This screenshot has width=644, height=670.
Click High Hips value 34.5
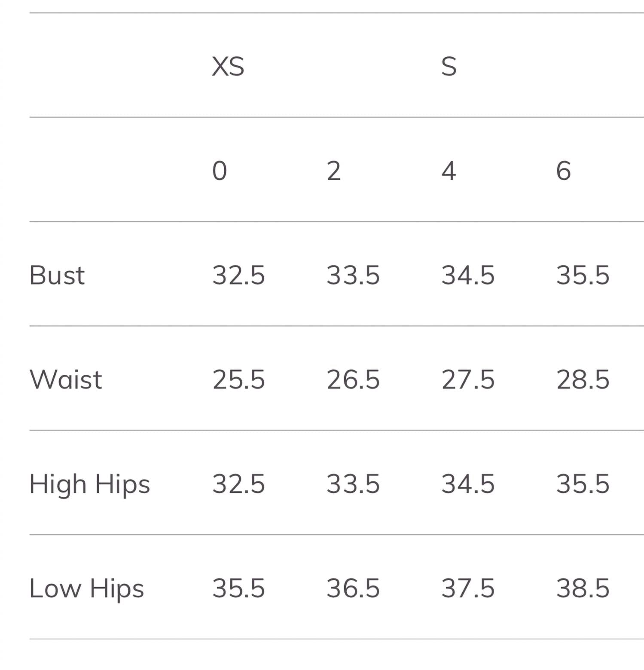pos(468,484)
